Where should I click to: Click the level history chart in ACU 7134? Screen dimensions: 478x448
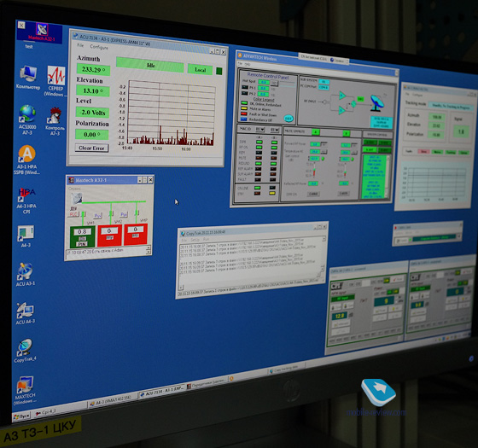pyautogui.click(x=172, y=113)
